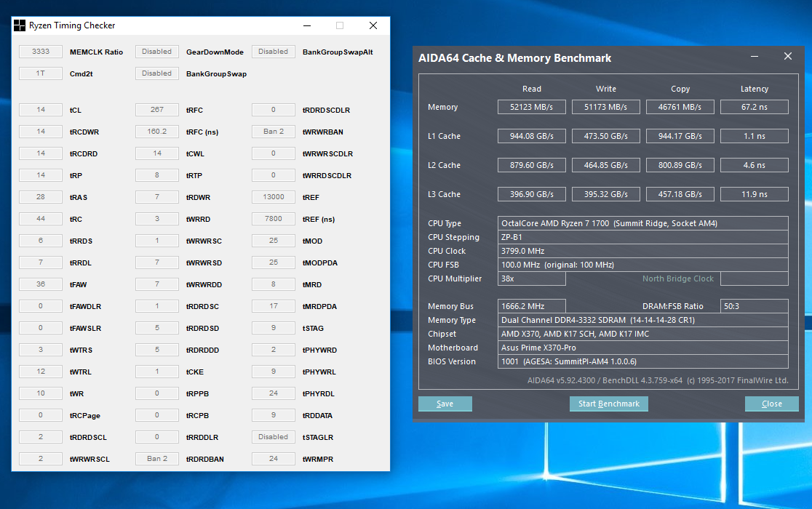Click L3 Cache Read value 396.90 GB/s
The image size is (812, 509).
(x=531, y=194)
